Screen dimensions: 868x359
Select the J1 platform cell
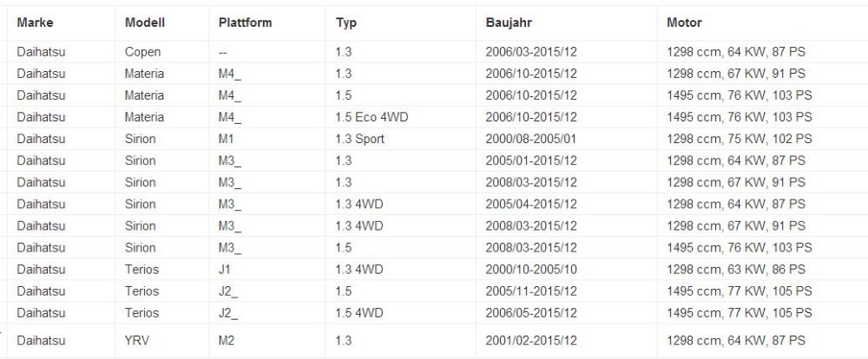[225, 269]
